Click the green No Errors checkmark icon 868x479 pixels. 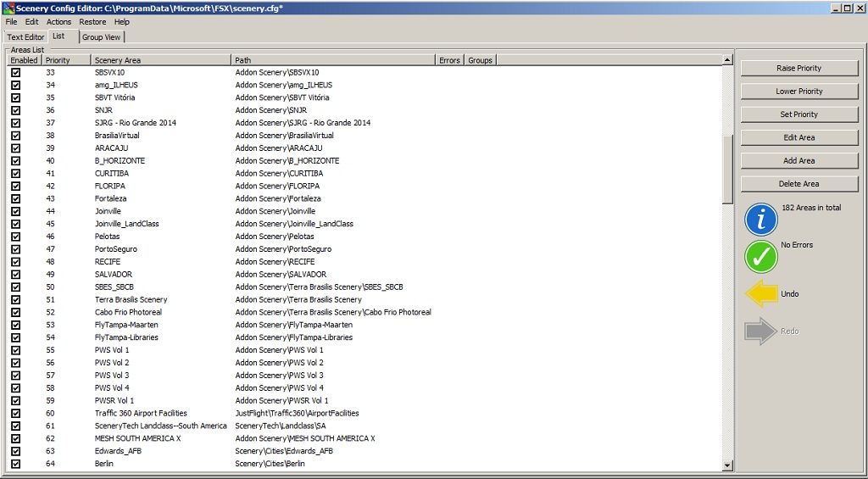coord(761,256)
